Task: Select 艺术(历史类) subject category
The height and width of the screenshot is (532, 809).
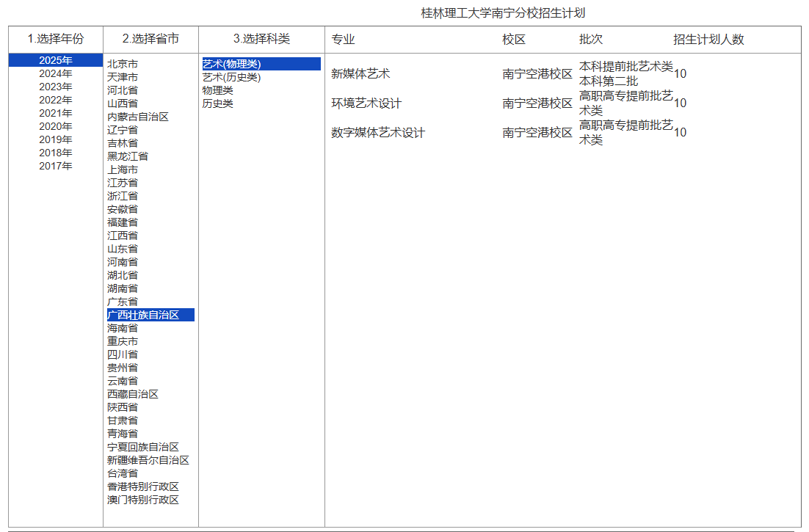Action: 231,77
